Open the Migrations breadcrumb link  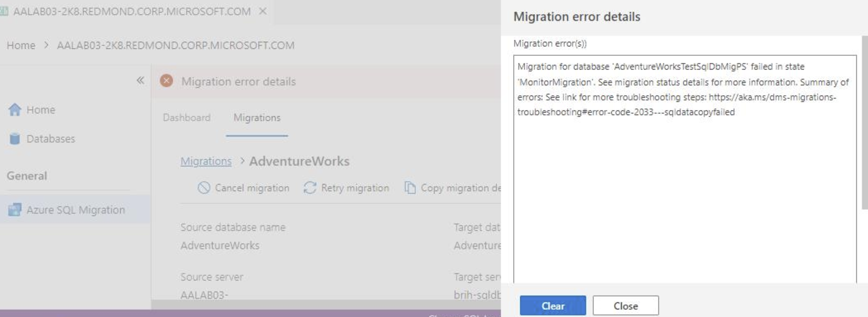point(206,161)
